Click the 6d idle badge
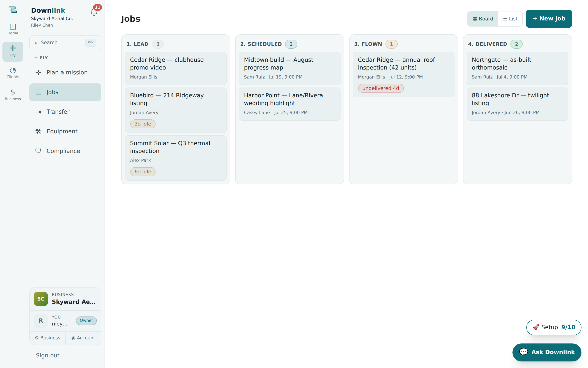 143,172
